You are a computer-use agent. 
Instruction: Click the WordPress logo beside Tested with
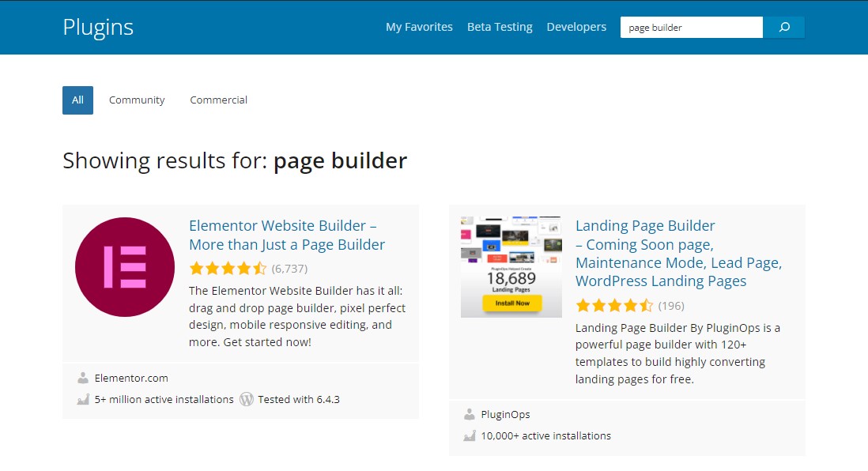click(247, 399)
